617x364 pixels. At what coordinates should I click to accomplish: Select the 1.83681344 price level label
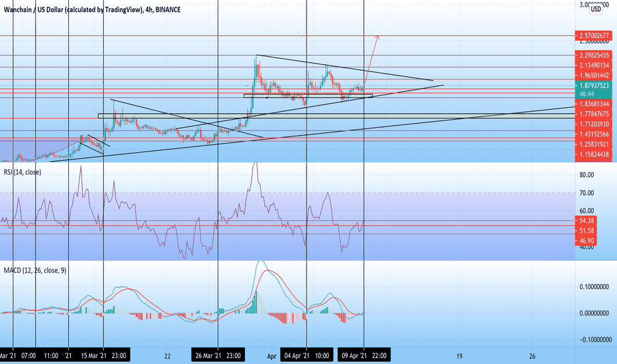(593, 104)
